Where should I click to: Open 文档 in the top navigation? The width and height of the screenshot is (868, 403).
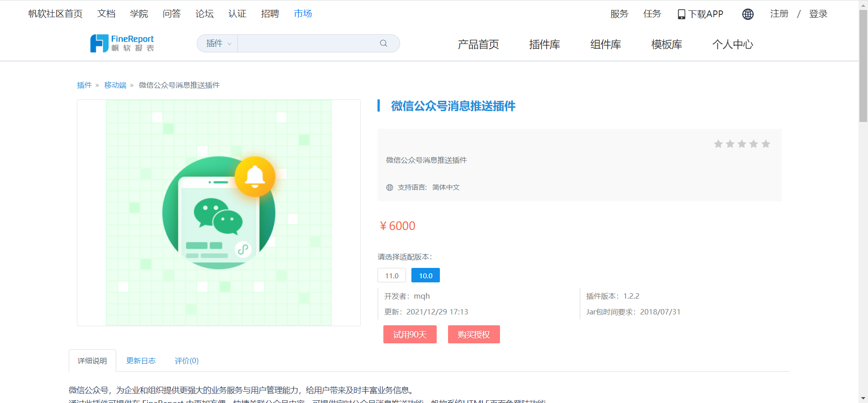tap(106, 14)
